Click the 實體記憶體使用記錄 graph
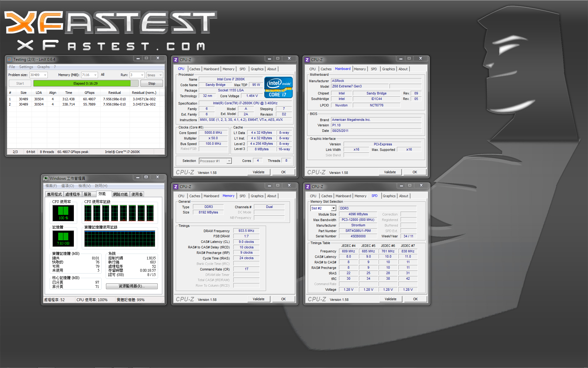 (x=120, y=239)
